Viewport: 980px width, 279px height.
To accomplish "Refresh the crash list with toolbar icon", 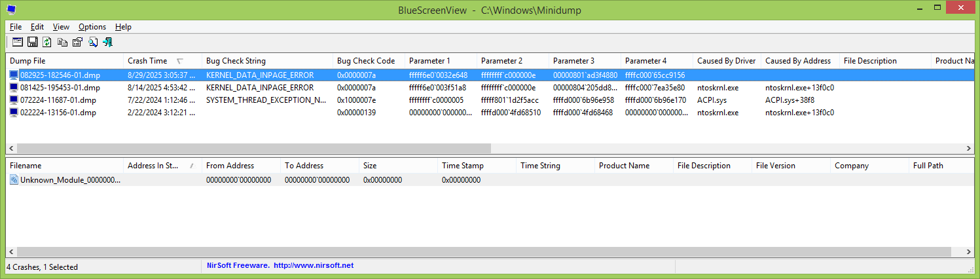I will (x=47, y=42).
